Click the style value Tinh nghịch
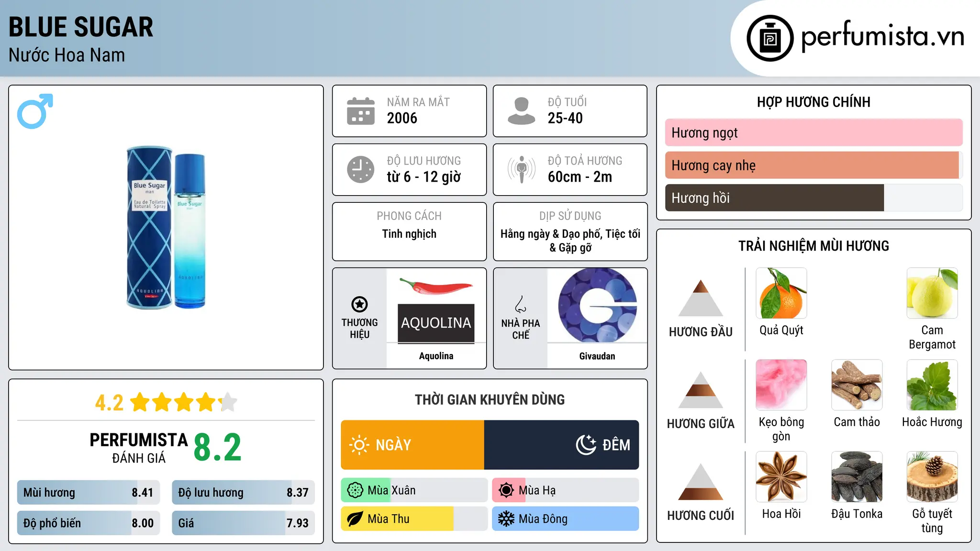The height and width of the screenshot is (551, 980). 409,234
